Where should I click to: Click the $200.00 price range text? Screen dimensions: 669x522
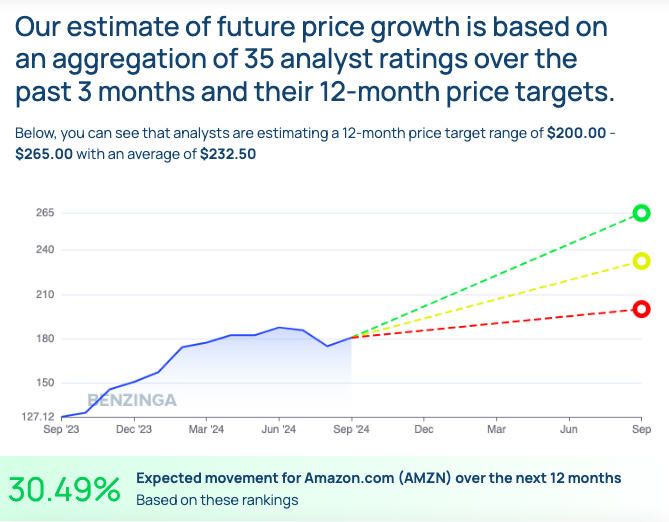click(577, 132)
